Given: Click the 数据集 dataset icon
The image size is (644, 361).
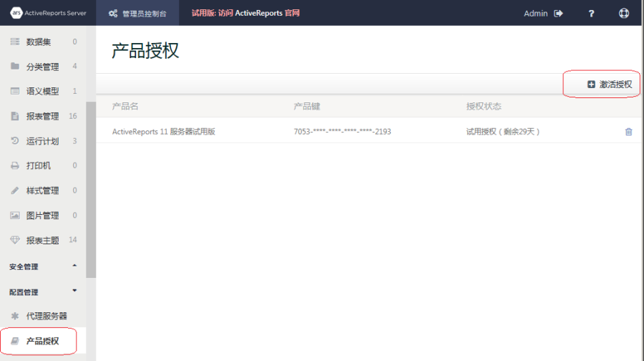Looking at the screenshot, I should [15, 42].
